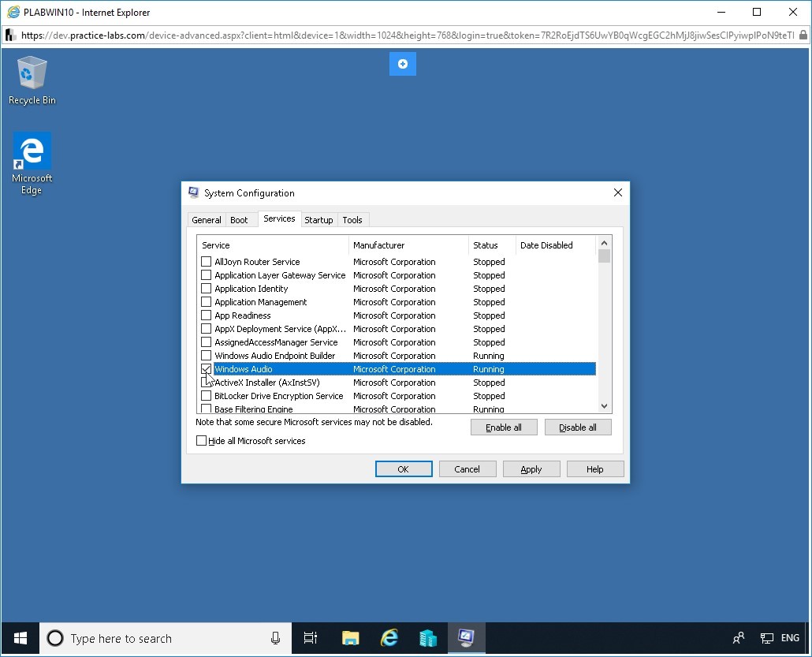Click the services list scroll down arrow
The image size is (812, 657).
tap(604, 406)
